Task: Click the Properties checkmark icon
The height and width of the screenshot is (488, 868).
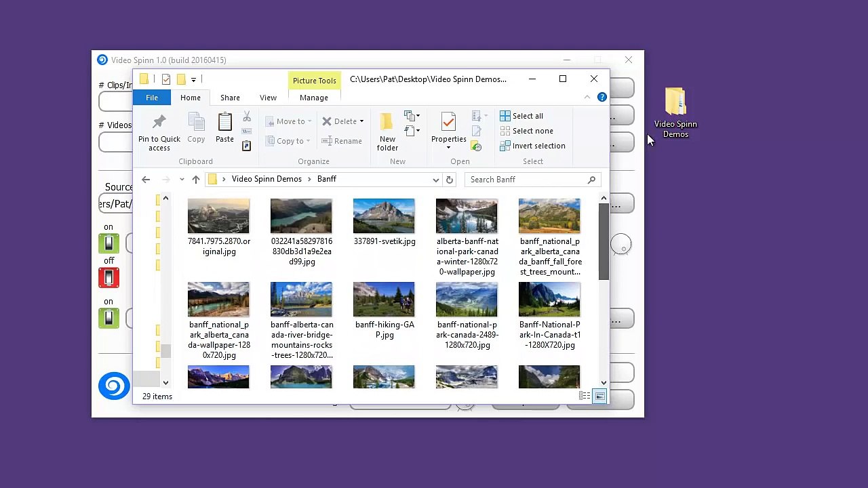Action: [448, 122]
